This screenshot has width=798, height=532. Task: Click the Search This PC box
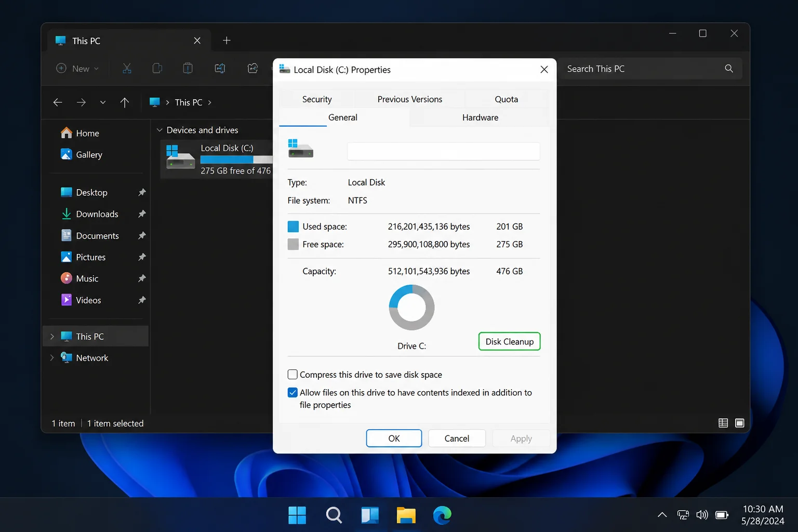click(650, 69)
